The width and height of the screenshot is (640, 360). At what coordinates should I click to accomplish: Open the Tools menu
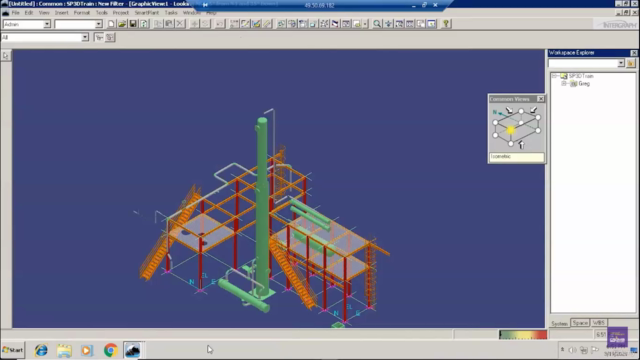(101, 13)
